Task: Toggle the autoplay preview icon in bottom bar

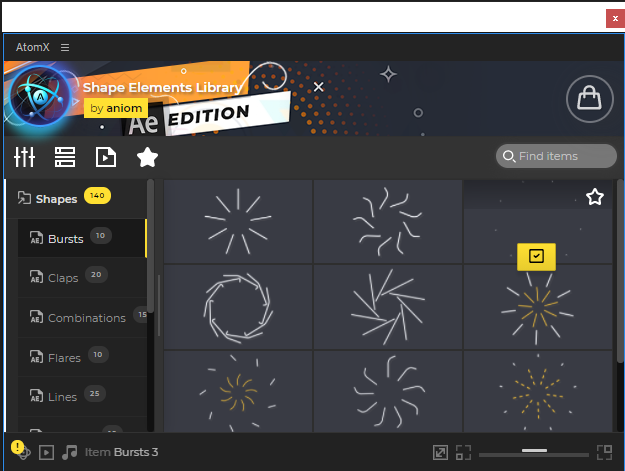Action: (46, 452)
